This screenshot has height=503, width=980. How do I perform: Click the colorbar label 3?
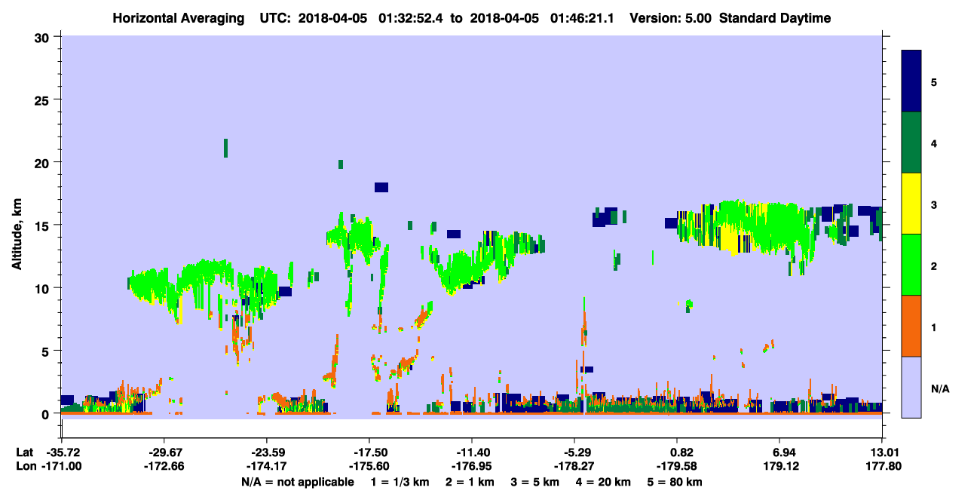coord(934,204)
